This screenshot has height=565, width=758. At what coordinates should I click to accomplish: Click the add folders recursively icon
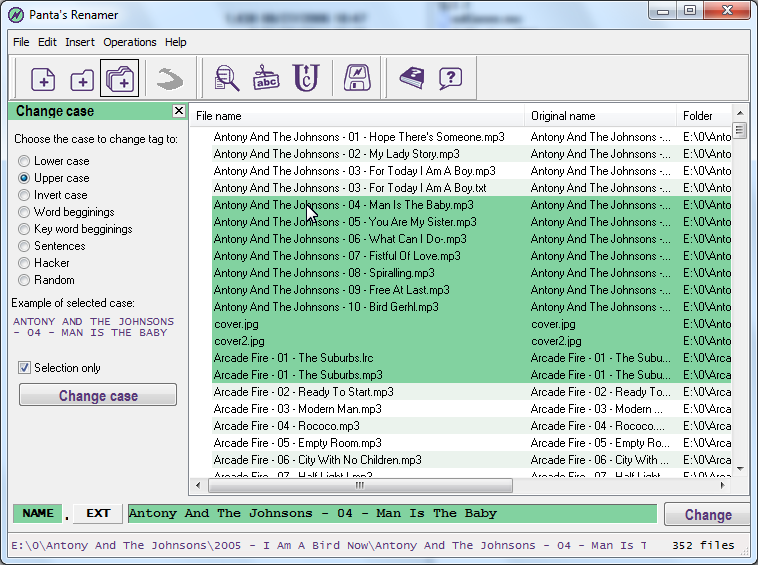click(120, 78)
